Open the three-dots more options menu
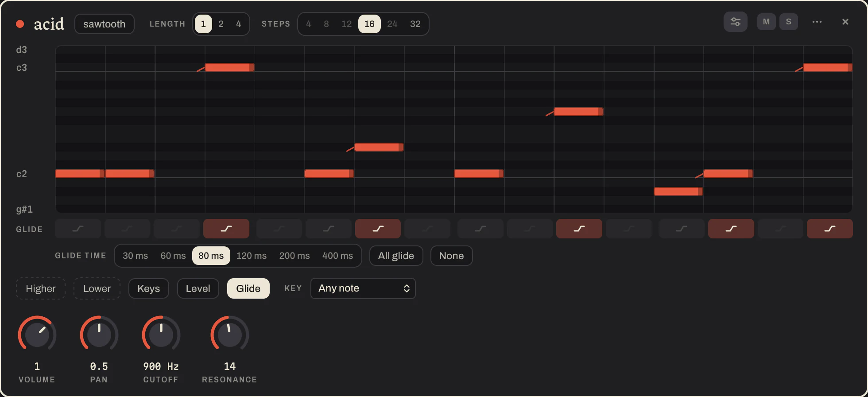Viewport: 868px width, 397px height. tap(817, 22)
